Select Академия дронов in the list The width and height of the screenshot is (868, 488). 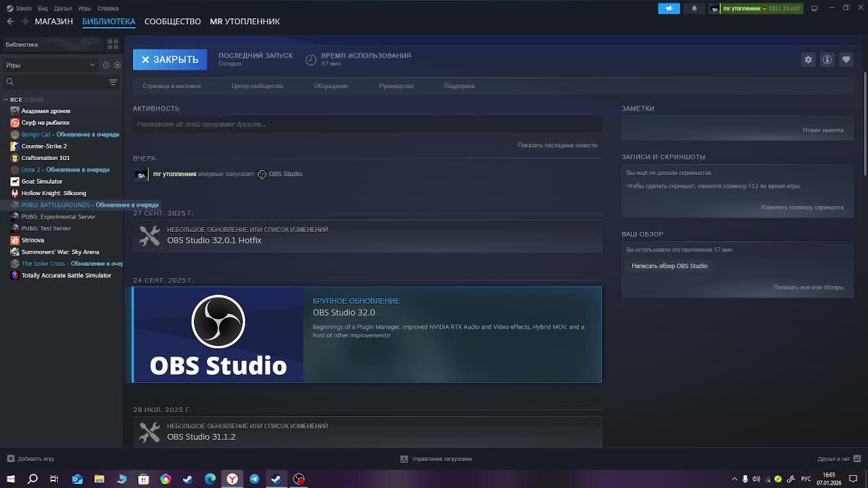pyautogui.click(x=45, y=111)
